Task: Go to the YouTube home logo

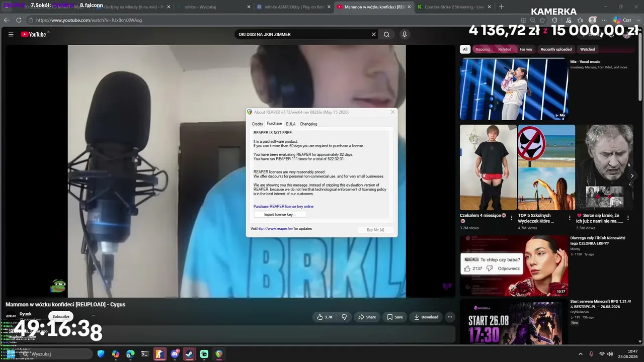Action: point(34,34)
